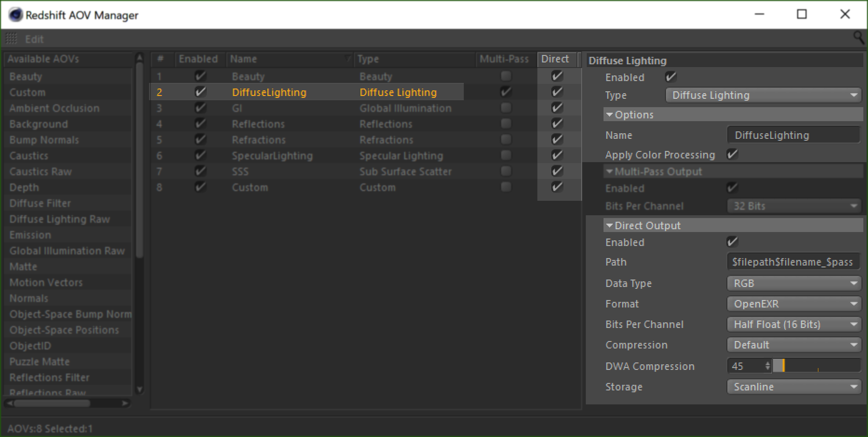868x437 pixels.
Task: Select Bump Normals in Available AOVs
Action: pos(44,140)
